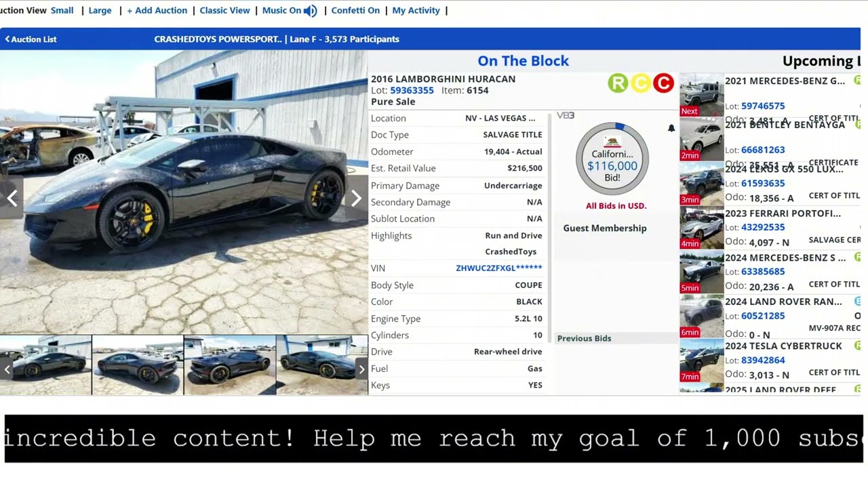Select fourth Huracan thumbnail in the strip
This screenshot has height=488, width=868.
[322, 365]
